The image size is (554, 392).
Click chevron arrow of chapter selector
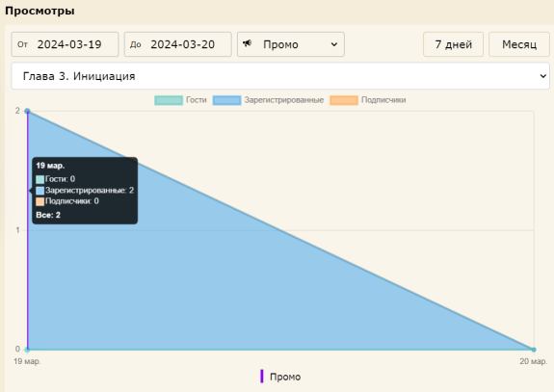point(543,76)
